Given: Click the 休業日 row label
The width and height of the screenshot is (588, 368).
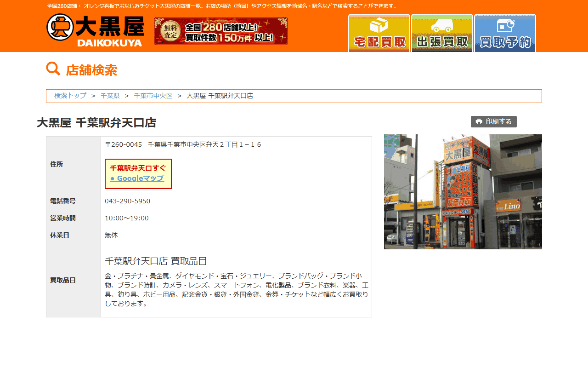Looking at the screenshot, I should (60, 235).
